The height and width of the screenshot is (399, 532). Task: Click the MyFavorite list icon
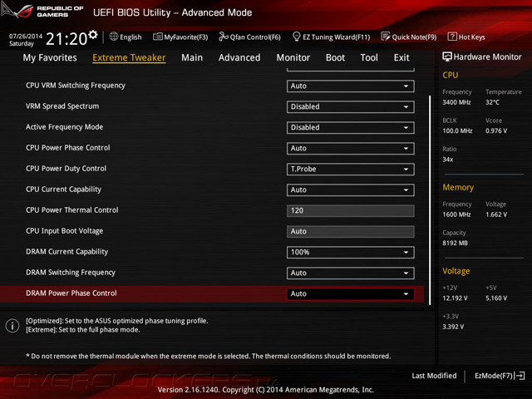(157, 37)
